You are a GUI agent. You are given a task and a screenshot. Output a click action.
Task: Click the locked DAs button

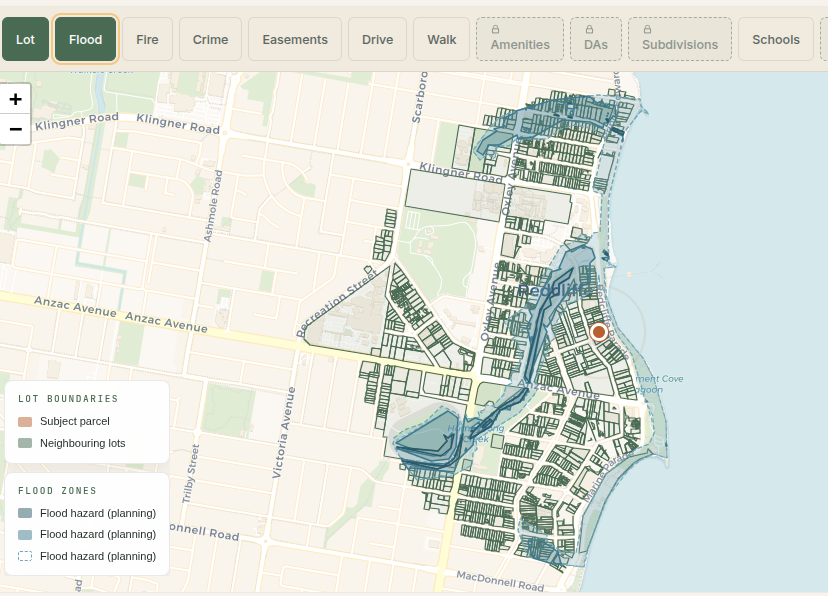click(x=596, y=39)
